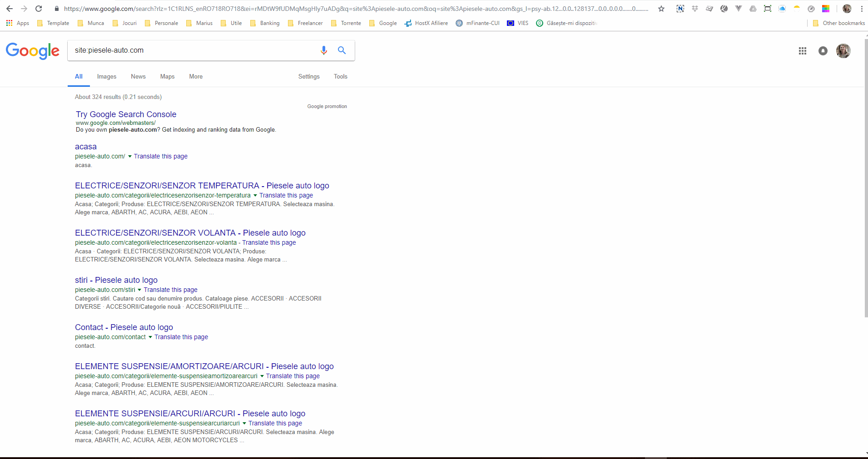Open the Nimbus screenshot 'N' extension
Image resolution: width=868 pixels, height=459 pixels.
click(680, 9)
